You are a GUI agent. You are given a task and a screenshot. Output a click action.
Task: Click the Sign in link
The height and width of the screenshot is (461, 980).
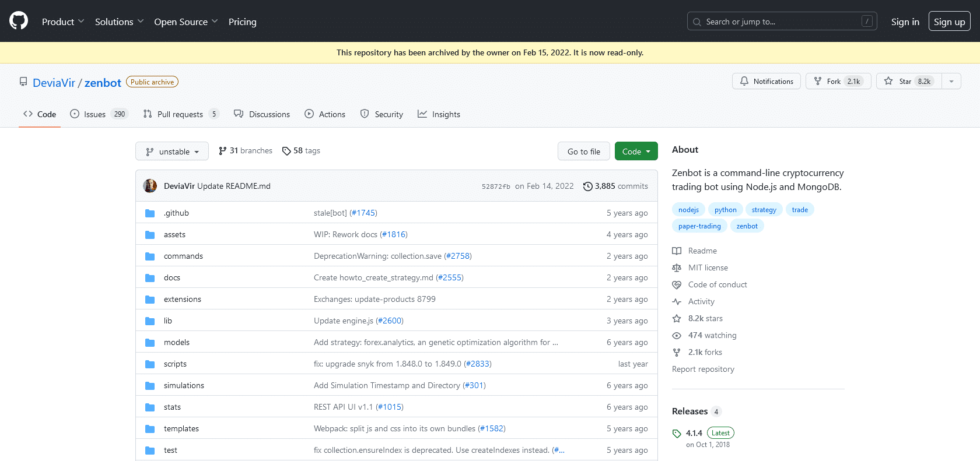coord(905,22)
